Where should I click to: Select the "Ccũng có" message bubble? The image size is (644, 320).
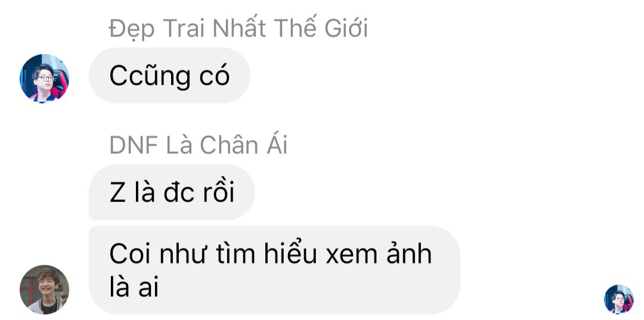pyautogui.click(x=169, y=76)
